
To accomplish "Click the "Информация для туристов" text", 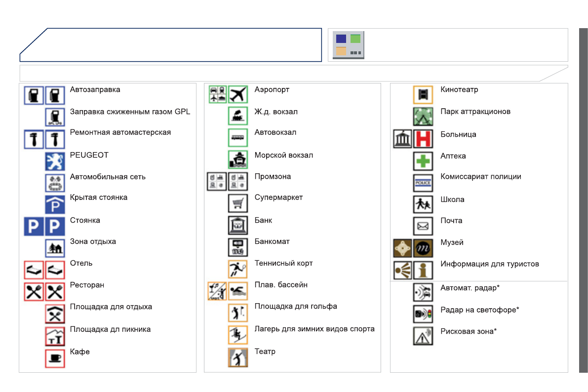I will pyautogui.click(x=489, y=264).
